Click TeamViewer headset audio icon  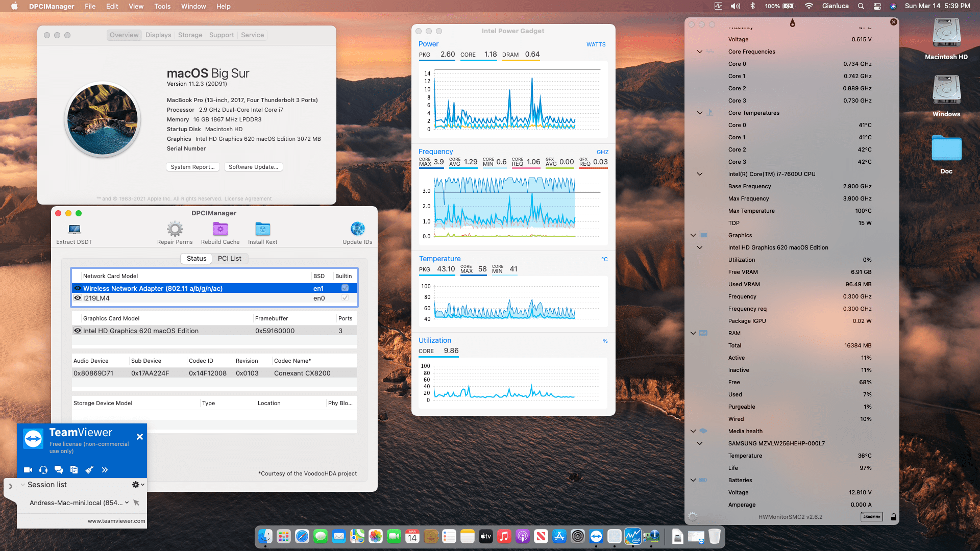(43, 470)
